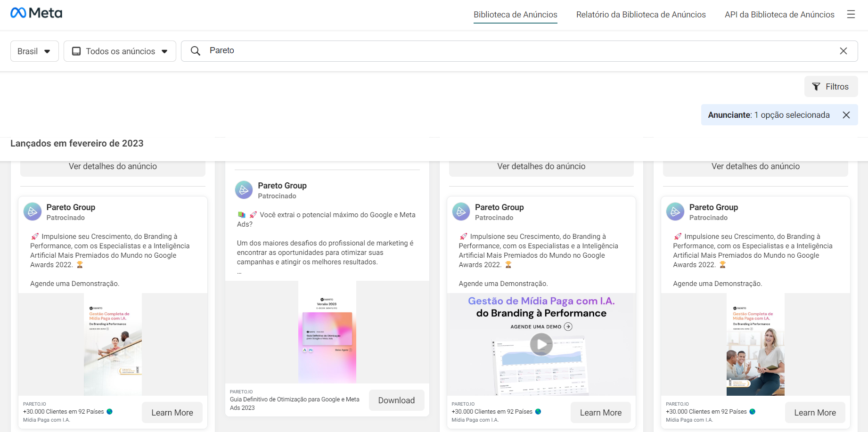868x432 pixels.
Task: Click Agende uma Demonstração in first ad
Action: click(x=74, y=284)
